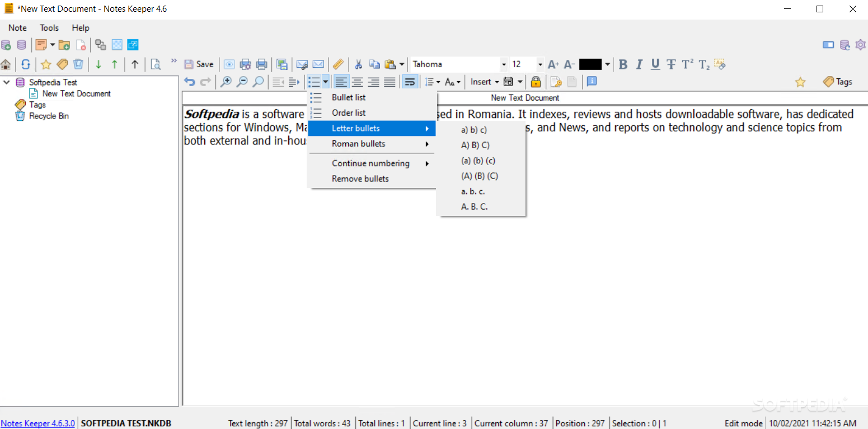Enable align left
868x429 pixels.
(x=341, y=82)
